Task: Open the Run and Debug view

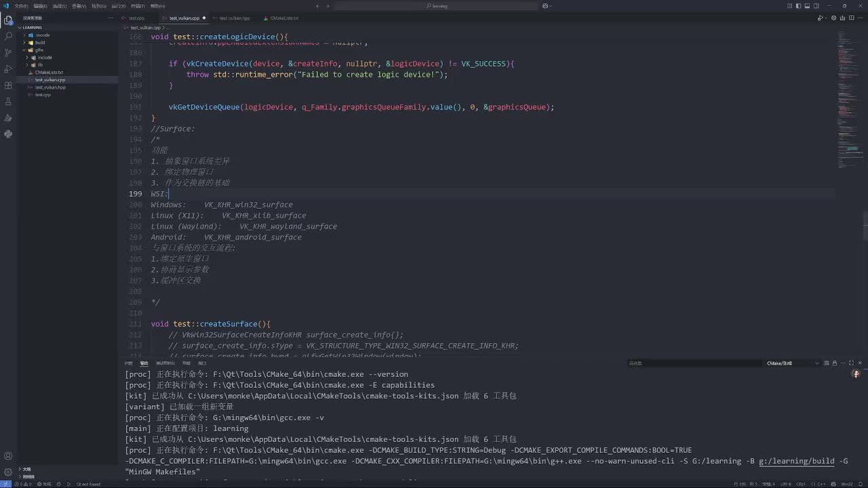Action: click(8, 69)
